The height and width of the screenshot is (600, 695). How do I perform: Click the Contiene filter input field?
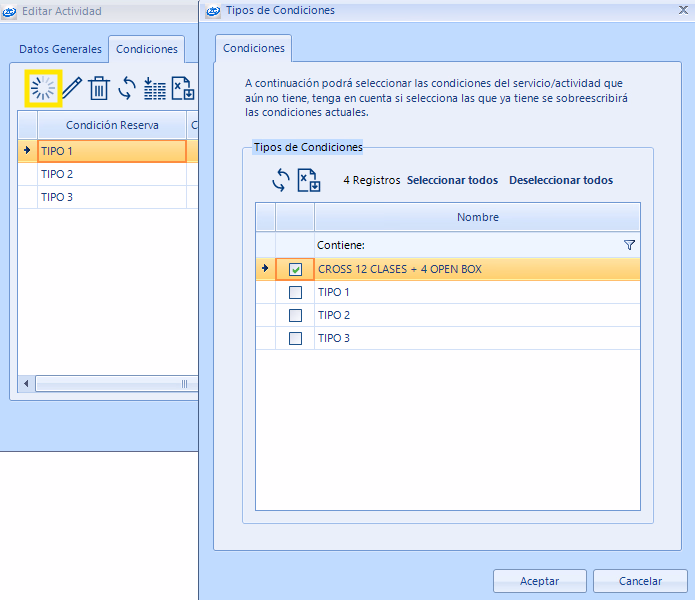(465, 245)
